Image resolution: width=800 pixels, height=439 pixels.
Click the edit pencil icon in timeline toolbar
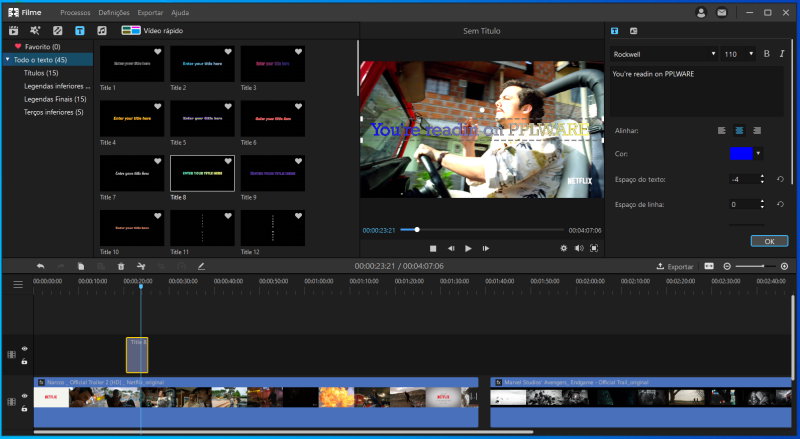pos(202,266)
